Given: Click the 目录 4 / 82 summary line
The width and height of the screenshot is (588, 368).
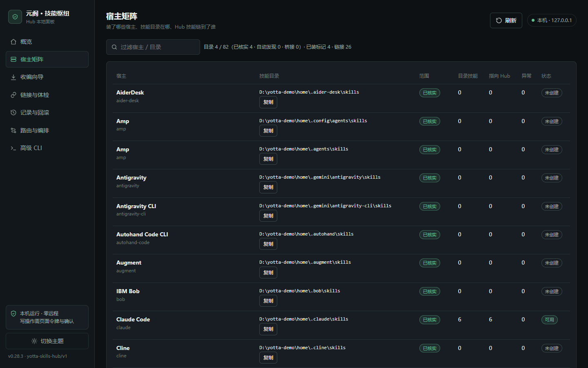Looking at the screenshot, I should tap(278, 47).
